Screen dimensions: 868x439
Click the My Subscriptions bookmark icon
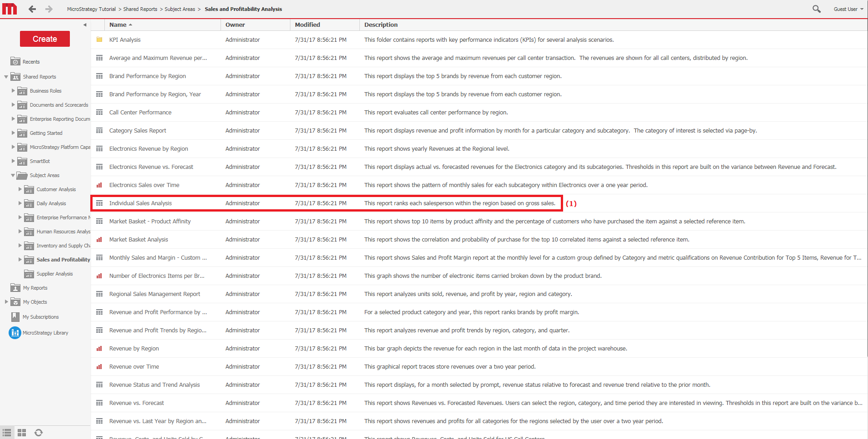coord(15,317)
